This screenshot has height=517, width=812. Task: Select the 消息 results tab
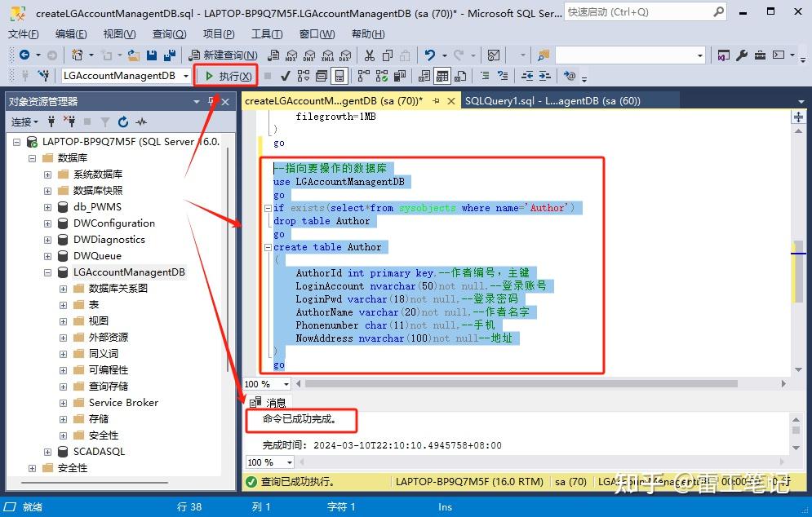[x=268, y=402]
